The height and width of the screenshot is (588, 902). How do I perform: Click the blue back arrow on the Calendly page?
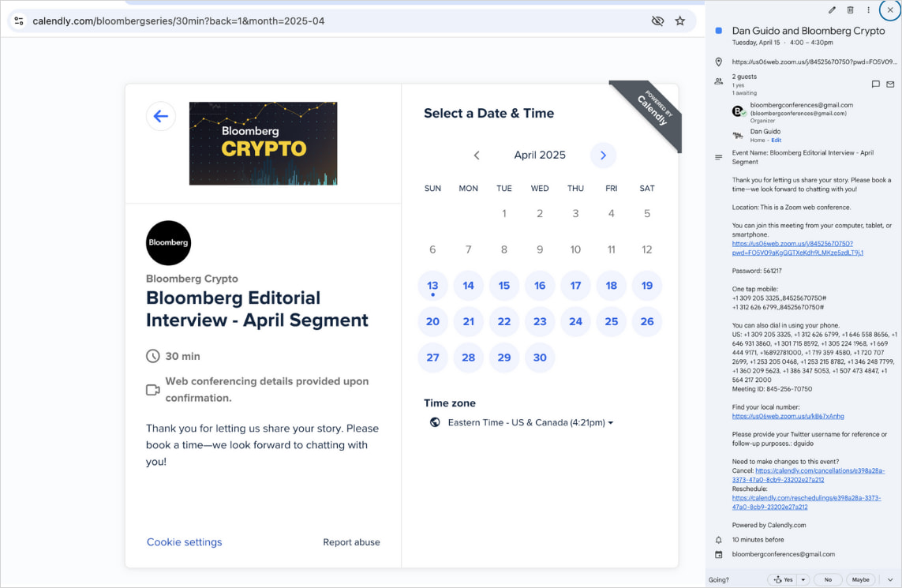pos(160,116)
